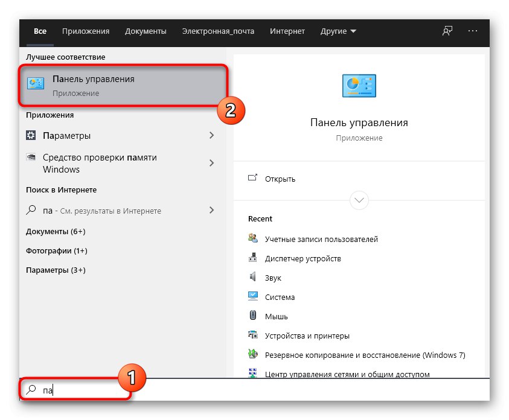Open Device Manager from the recent list
The height and width of the screenshot is (420, 509).
(x=303, y=258)
